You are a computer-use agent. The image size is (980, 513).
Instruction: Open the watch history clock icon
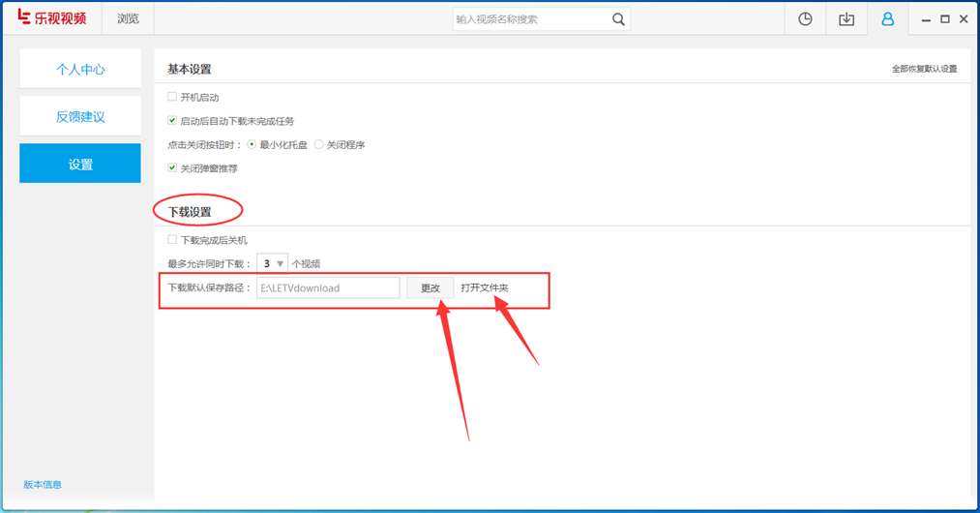(805, 18)
